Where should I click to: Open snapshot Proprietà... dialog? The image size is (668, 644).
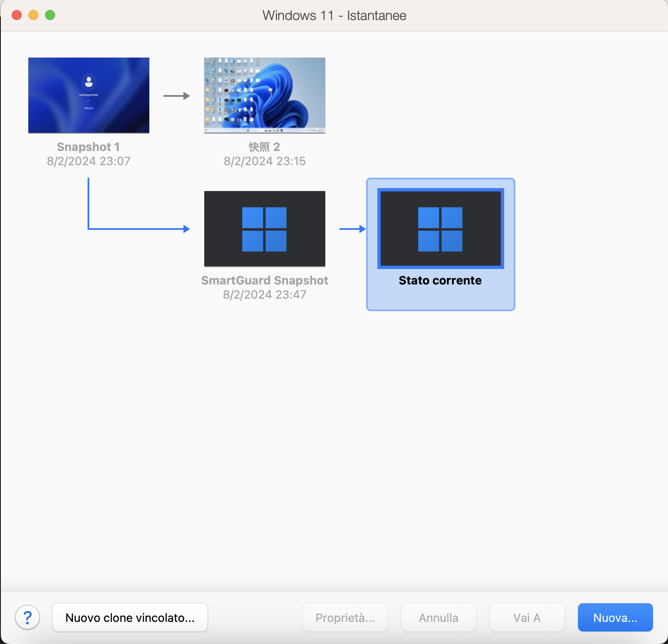coord(345,617)
